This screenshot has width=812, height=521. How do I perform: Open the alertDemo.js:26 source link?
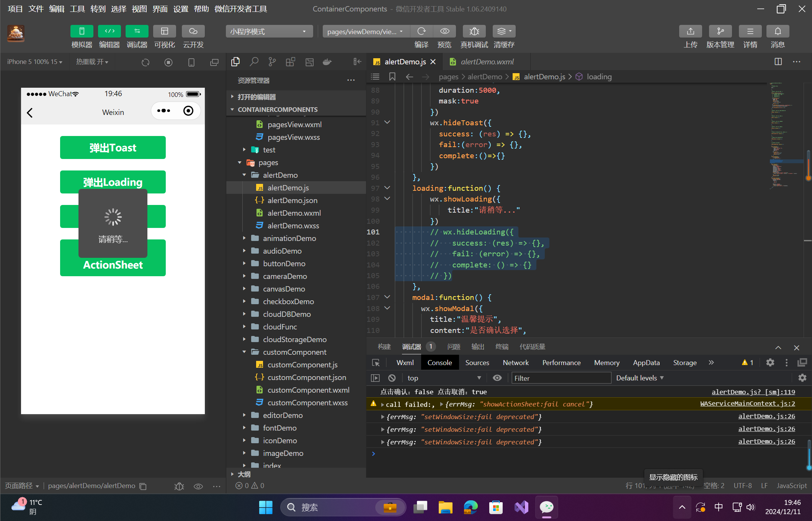click(x=766, y=416)
